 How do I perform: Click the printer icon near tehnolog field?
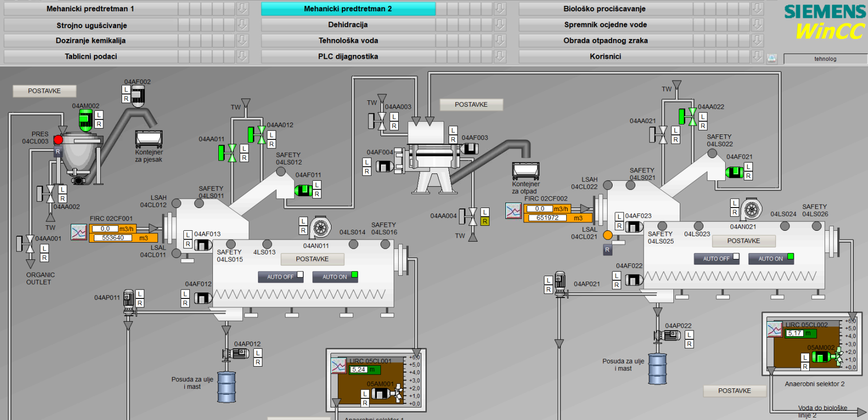tap(772, 59)
